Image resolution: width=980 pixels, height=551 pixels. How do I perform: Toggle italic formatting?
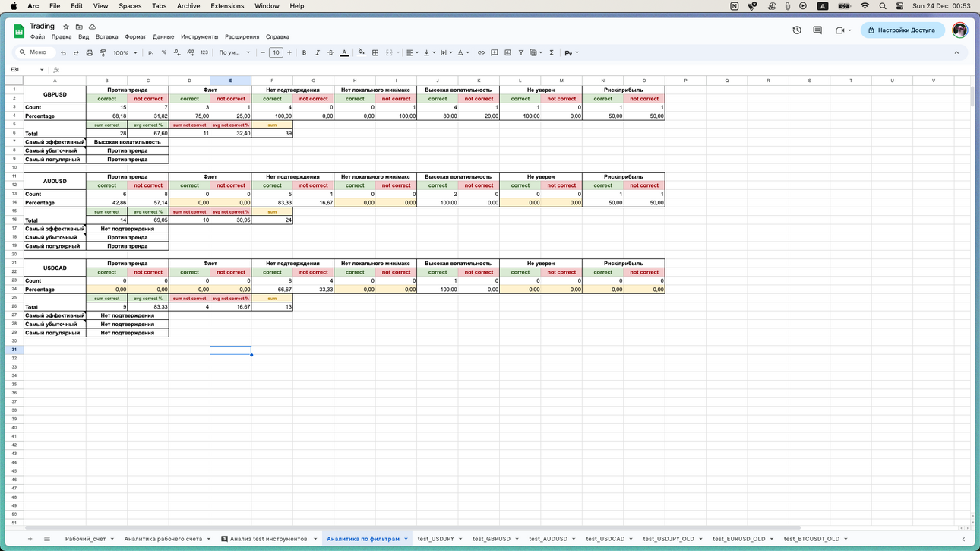(x=317, y=52)
